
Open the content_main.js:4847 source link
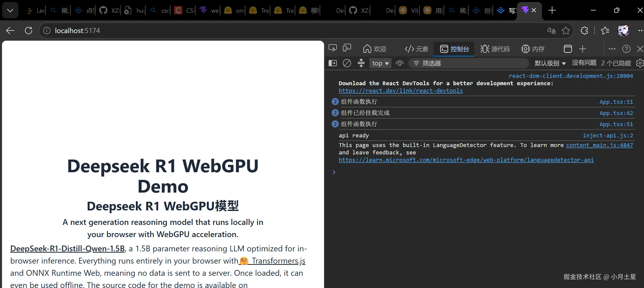point(599,145)
